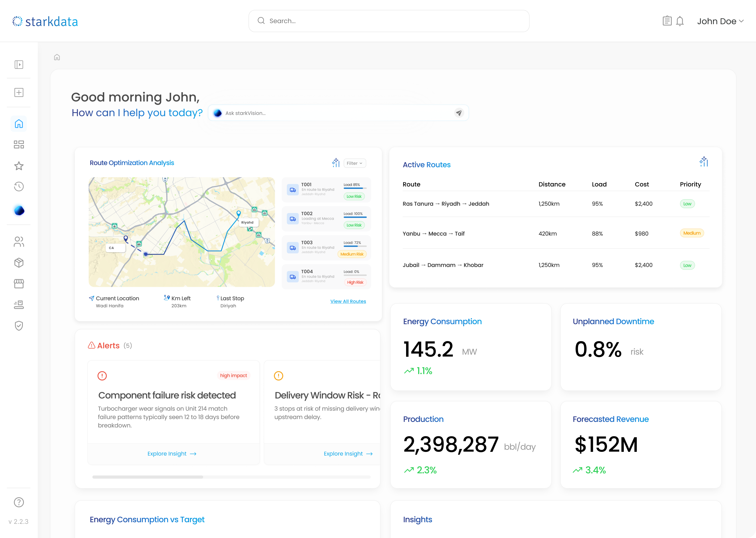Click the top Search field
The height and width of the screenshot is (538, 756).
click(x=388, y=21)
